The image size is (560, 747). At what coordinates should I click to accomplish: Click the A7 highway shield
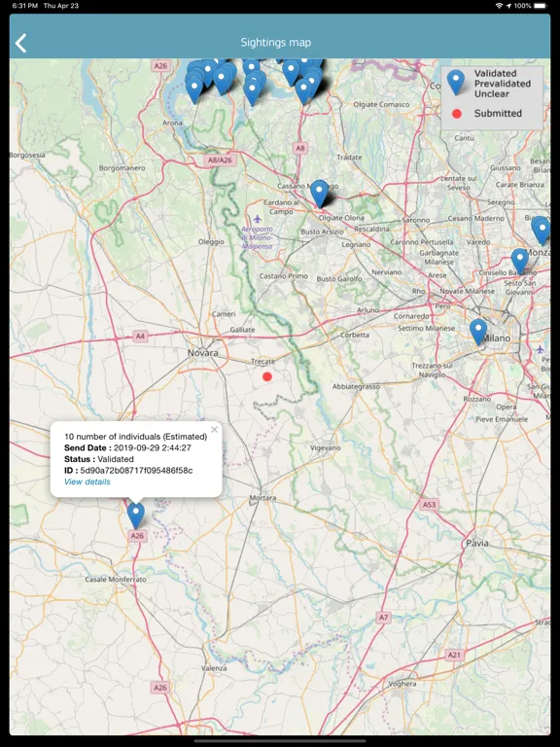383,618
